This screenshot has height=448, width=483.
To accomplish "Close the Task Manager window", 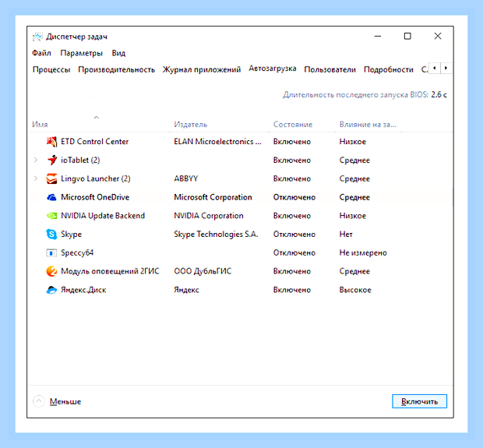I will tap(438, 37).
